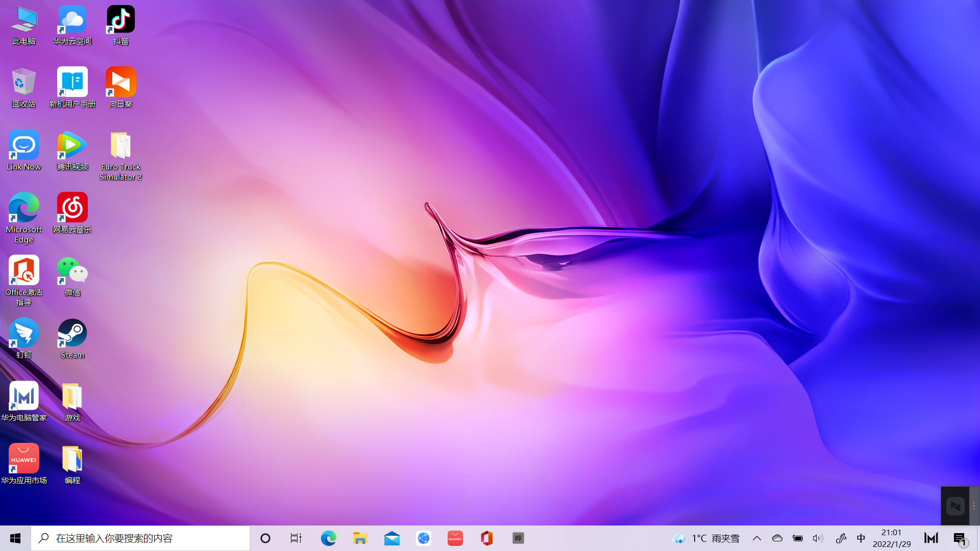Select the 编程 folder on desktop
The height and width of the screenshot is (551, 980).
tap(72, 464)
